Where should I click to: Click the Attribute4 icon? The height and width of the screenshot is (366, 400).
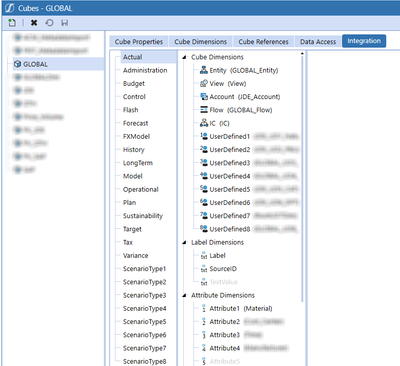(x=204, y=348)
